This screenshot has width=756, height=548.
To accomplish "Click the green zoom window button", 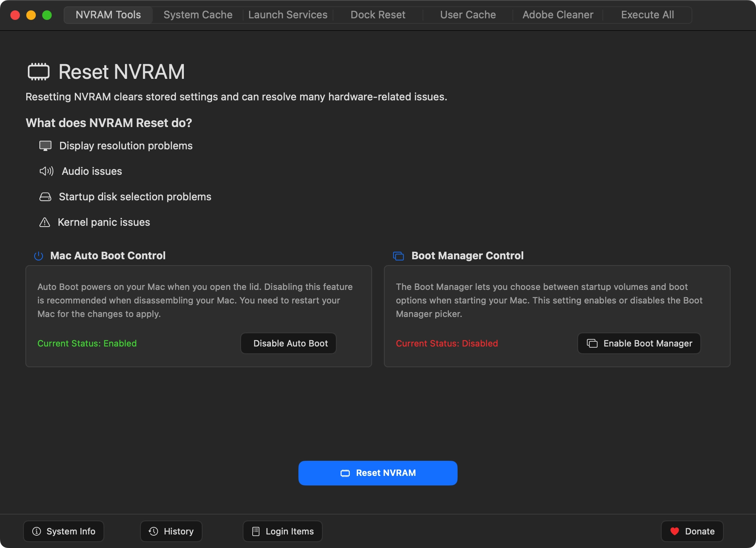I will (47, 15).
